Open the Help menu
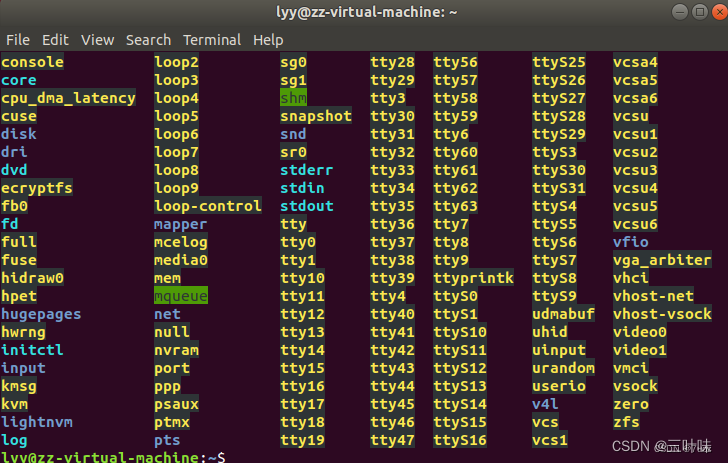This screenshot has height=463, width=728. 268,40
